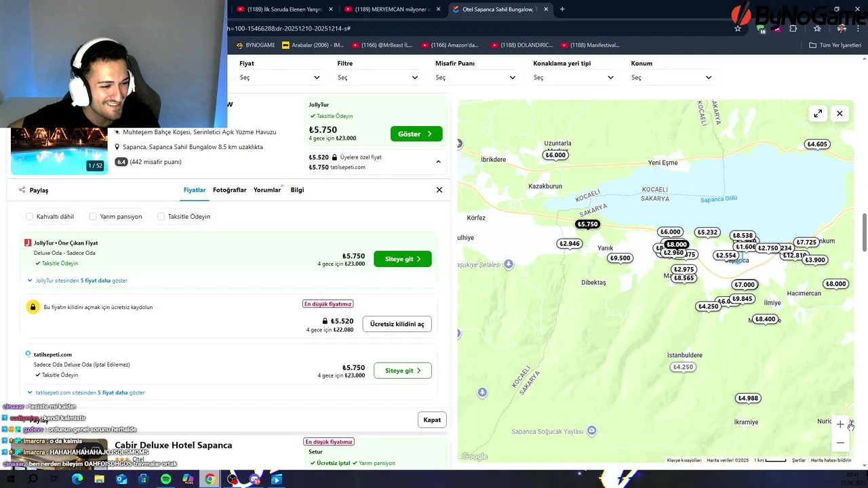This screenshot has height=488, width=868.
Task: Open the BYNOGAME bookmark
Action: point(256,45)
